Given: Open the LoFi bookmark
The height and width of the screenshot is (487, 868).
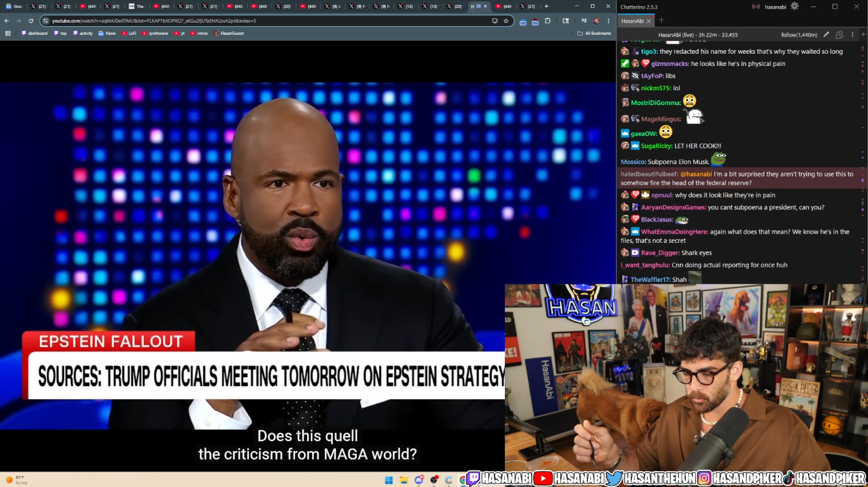Looking at the screenshot, I should point(129,34).
